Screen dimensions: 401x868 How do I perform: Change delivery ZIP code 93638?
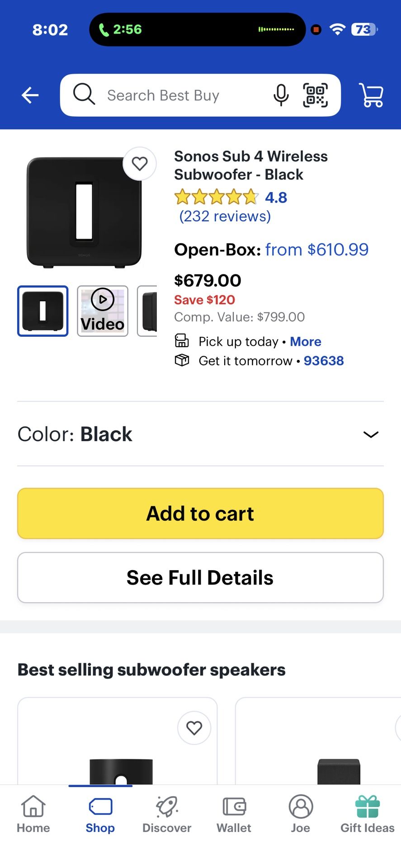click(324, 361)
